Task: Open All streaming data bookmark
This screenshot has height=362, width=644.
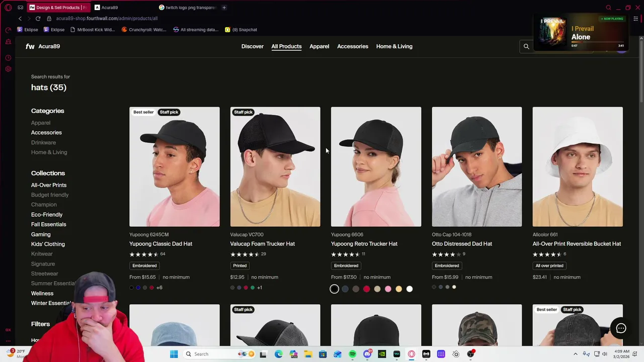Action: (x=196, y=30)
